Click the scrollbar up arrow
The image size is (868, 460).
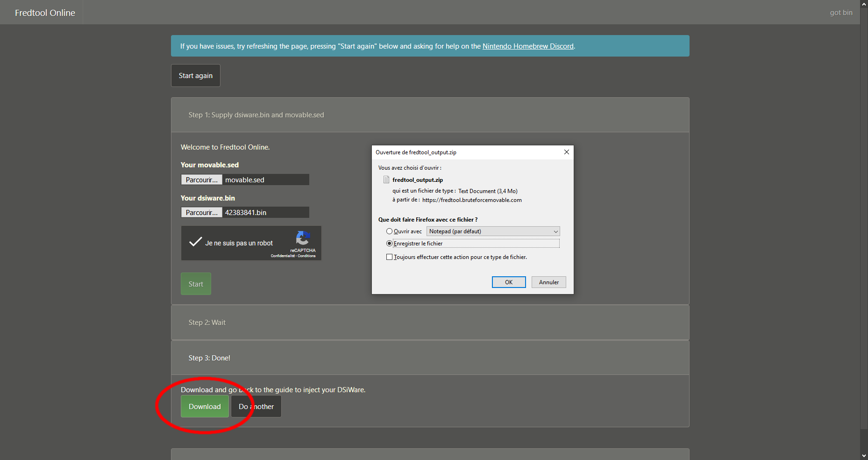[864, 4]
